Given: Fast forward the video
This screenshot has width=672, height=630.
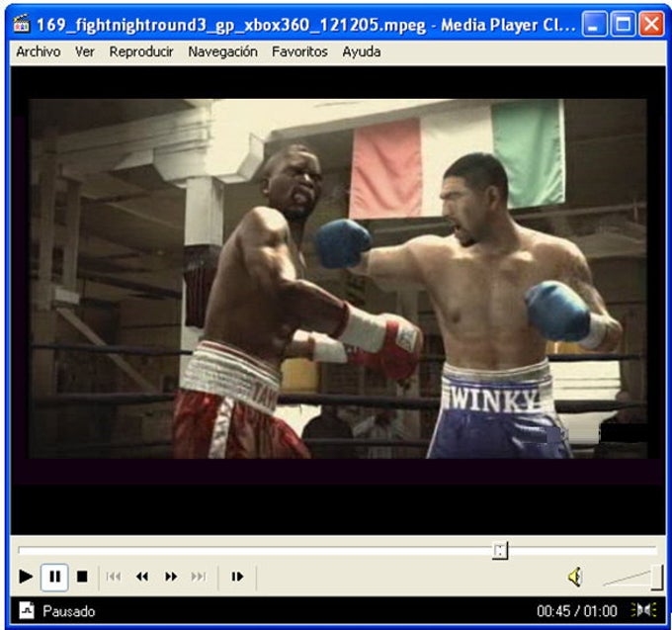Looking at the screenshot, I should [171, 577].
